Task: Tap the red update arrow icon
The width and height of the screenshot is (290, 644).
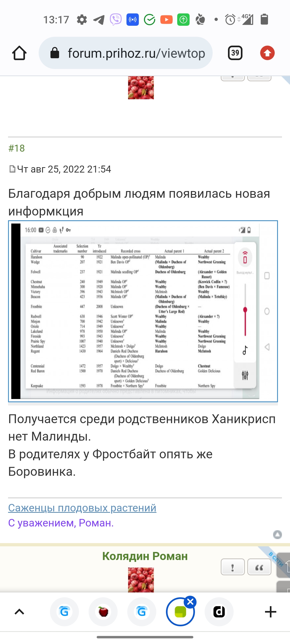Action: tap(267, 53)
